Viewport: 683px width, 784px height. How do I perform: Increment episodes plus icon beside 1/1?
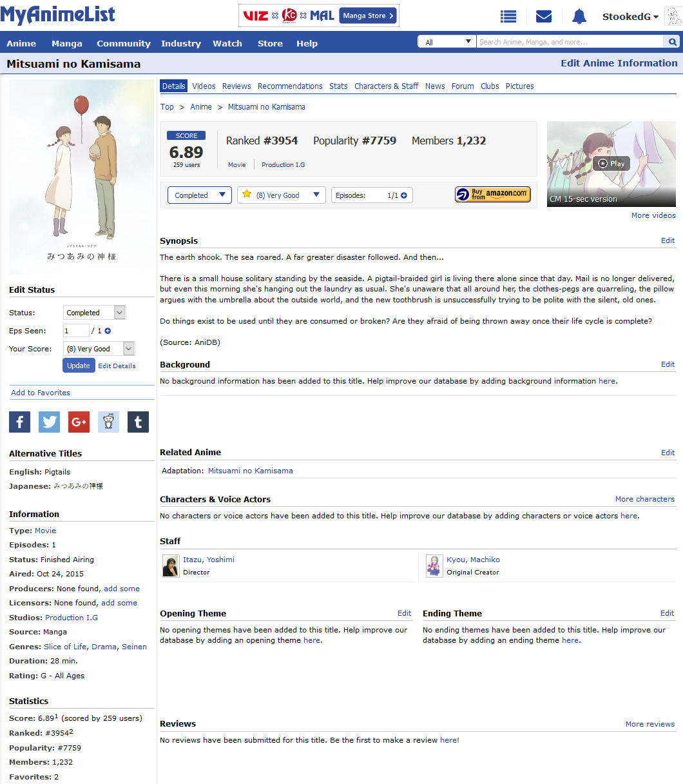point(404,195)
